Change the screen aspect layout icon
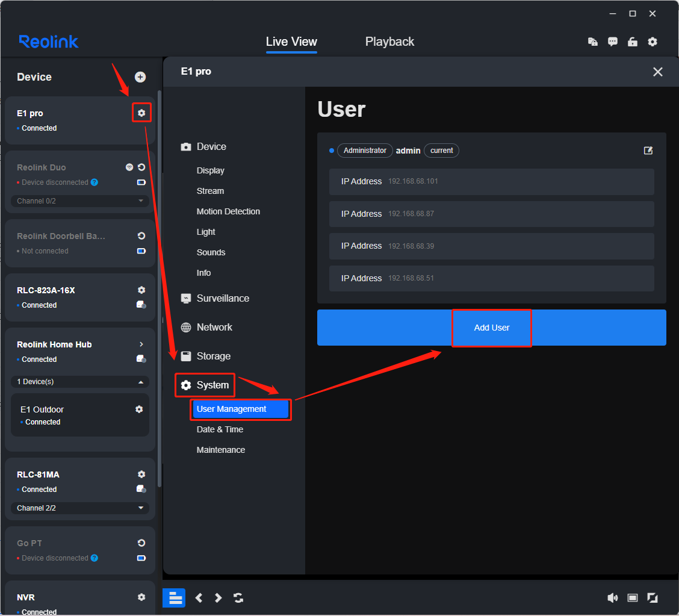Viewport: 679px width, 616px height. pyautogui.click(x=633, y=599)
